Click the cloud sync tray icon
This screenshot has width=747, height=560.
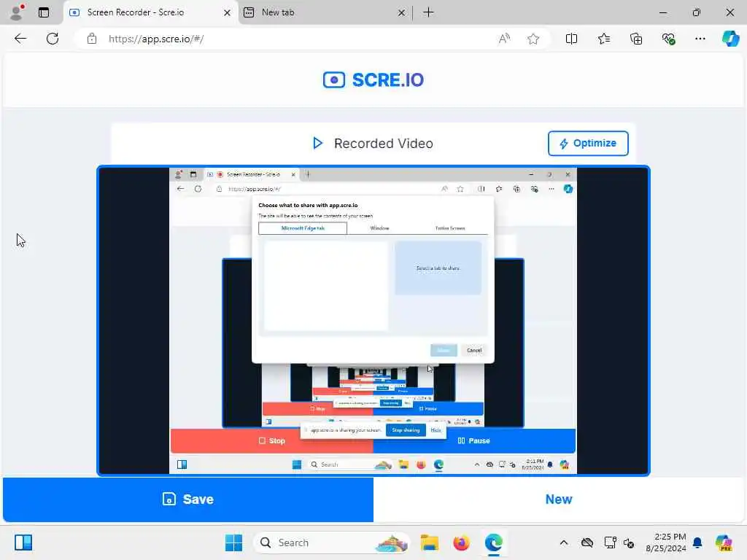tap(587, 542)
